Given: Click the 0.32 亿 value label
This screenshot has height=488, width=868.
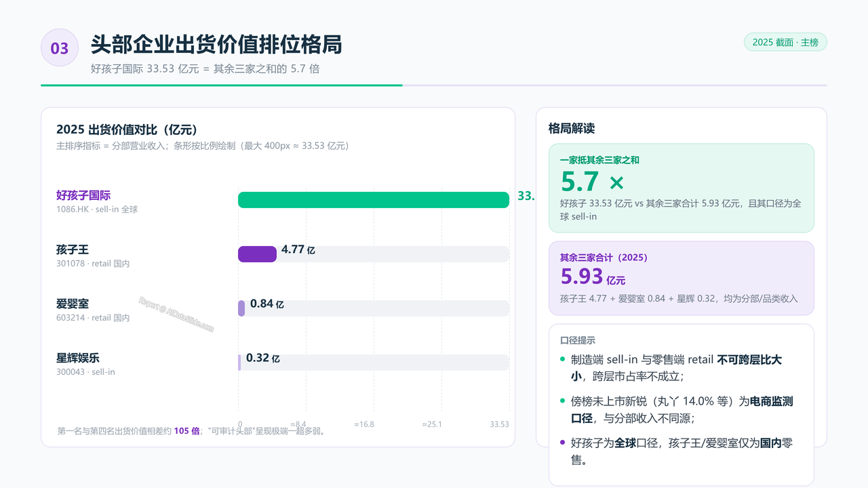Looking at the screenshot, I should (x=263, y=358).
